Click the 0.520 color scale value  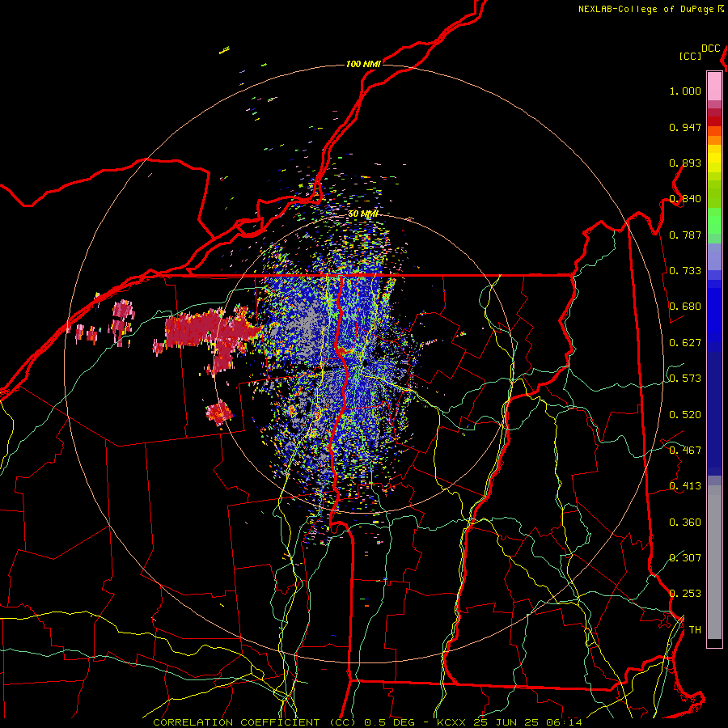685,415
